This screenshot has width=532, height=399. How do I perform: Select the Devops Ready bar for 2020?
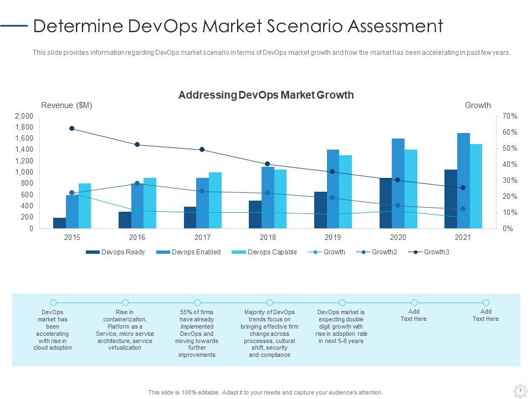385,203
